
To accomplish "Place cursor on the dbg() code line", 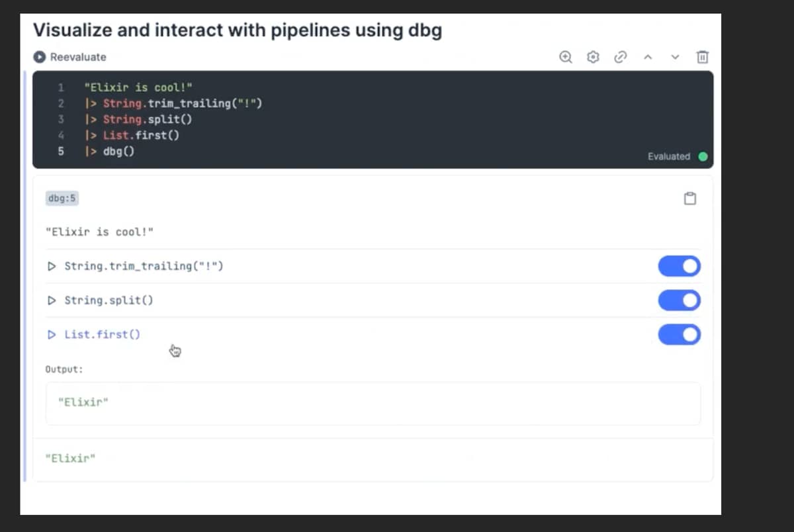I will pyautogui.click(x=119, y=151).
